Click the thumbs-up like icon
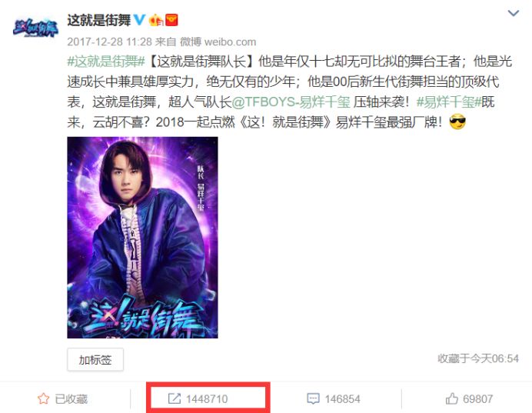Screen dimensions: 532x413 click(451, 398)
